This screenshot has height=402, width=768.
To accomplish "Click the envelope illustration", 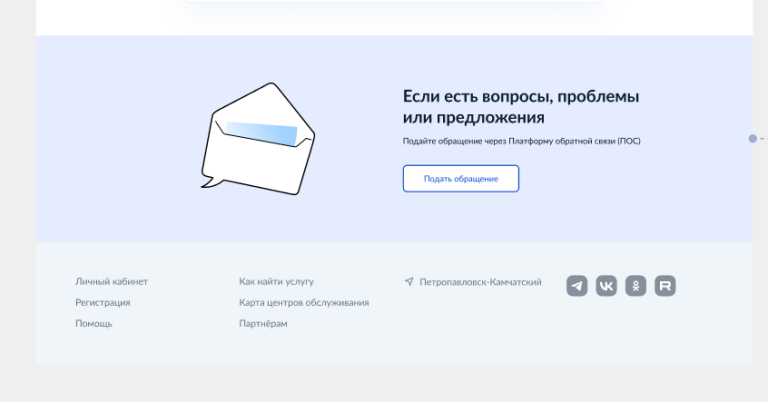I will pyautogui.click(x=258, y=139).
